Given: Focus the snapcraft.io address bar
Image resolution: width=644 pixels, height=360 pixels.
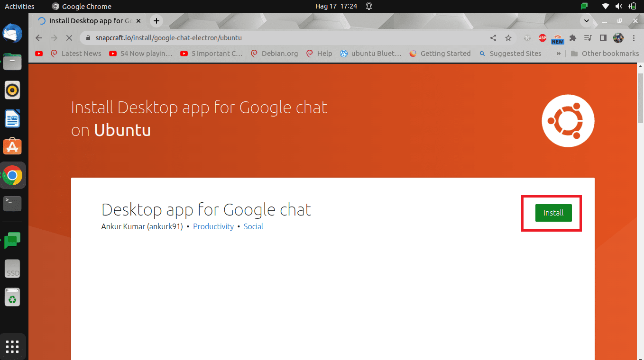Looking at the screenshot, I should (285, 38).
